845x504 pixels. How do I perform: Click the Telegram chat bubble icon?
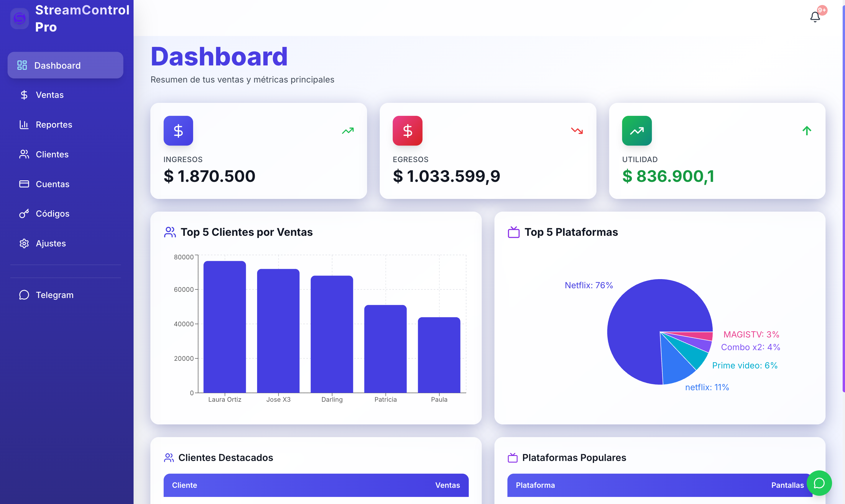tap(24, 295)
